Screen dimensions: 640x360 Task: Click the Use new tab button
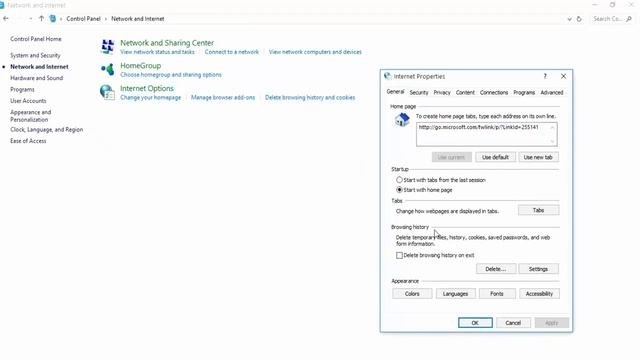pyautogui.click(x=538, y=157)
